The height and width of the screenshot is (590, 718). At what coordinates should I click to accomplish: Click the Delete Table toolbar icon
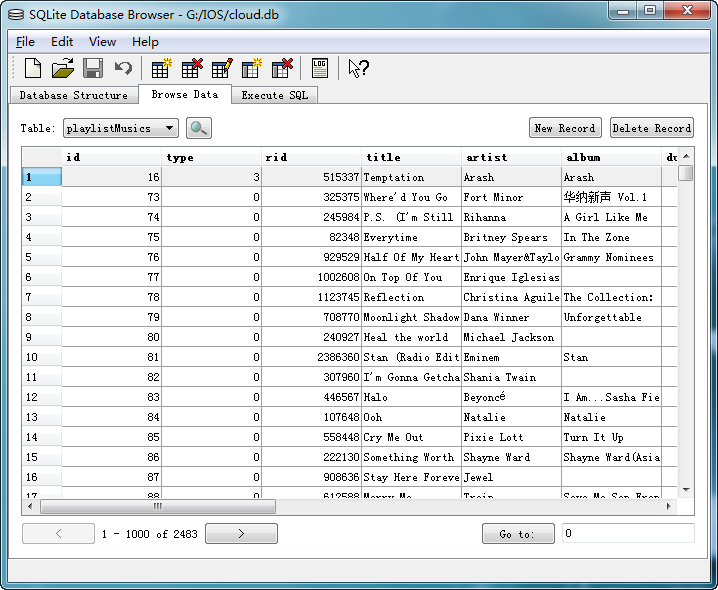pos(191,68)
